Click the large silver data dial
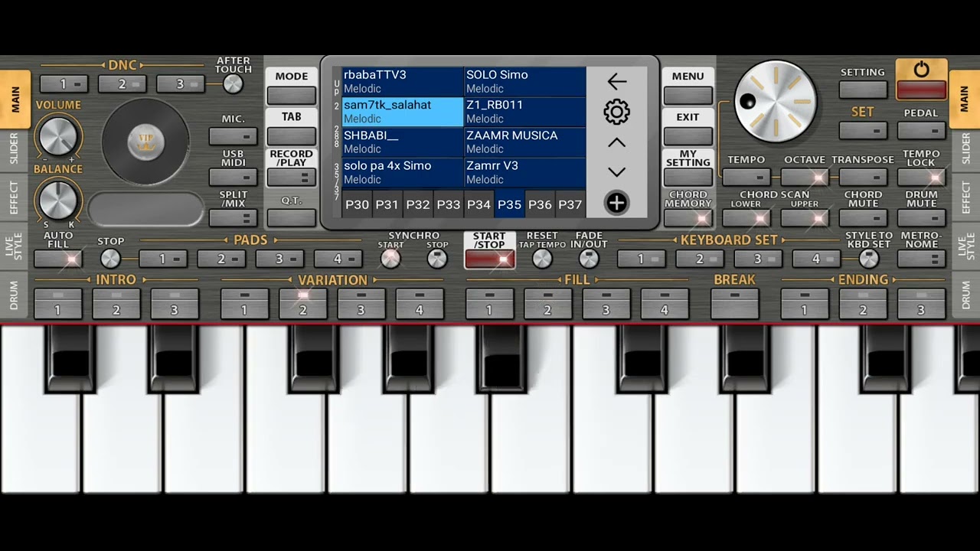The height and width of the screenshot is (551, 980). (776, 102)
